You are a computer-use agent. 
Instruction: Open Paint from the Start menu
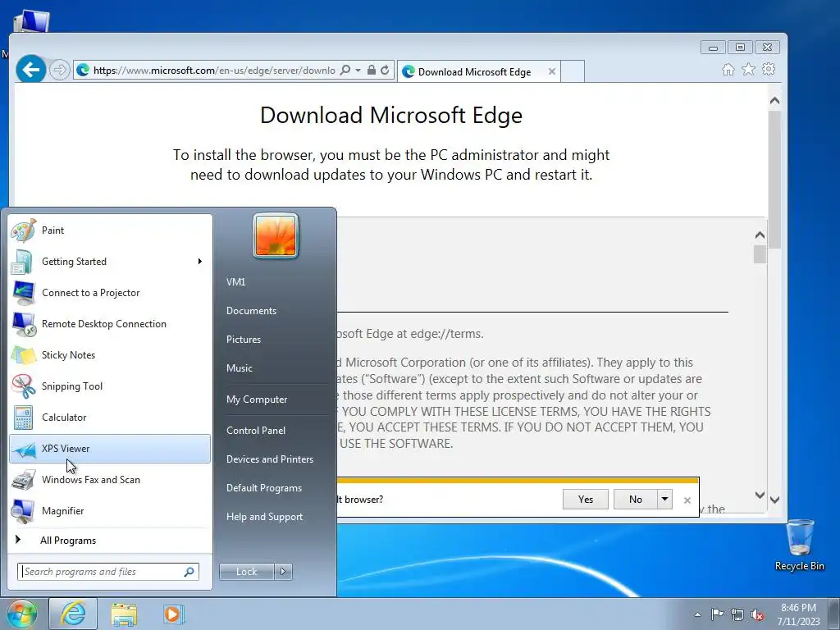110,231
